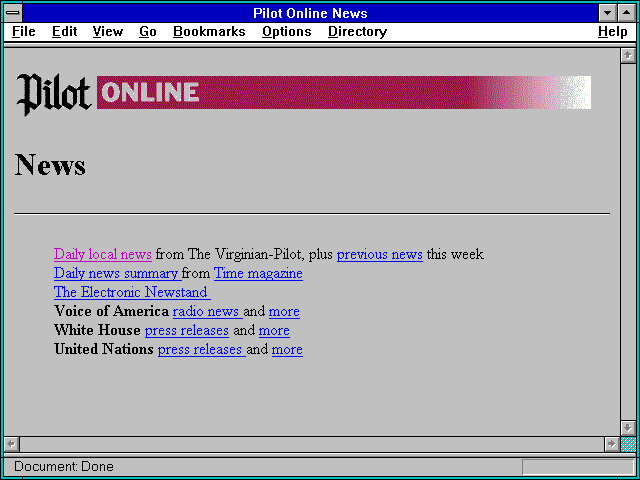Maximize the Pilot Online News window
The image size is (640, 480).
[x=627, y=13]
